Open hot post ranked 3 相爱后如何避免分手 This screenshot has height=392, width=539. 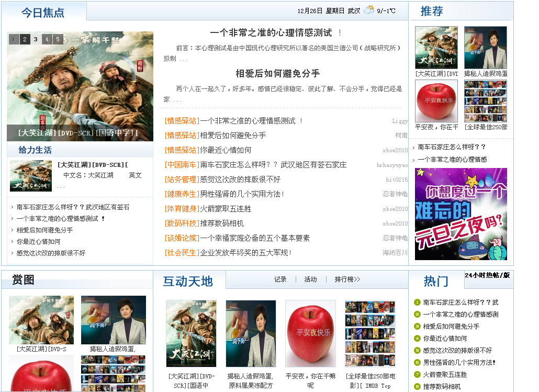[451, 327]
